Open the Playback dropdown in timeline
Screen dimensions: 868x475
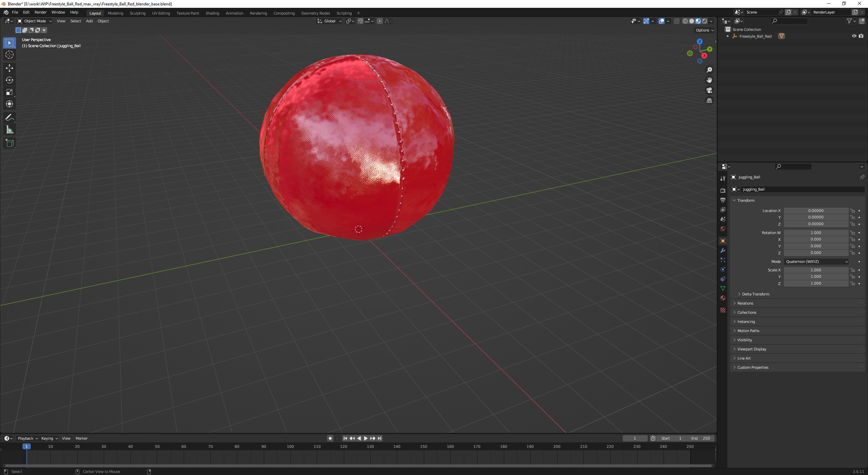27,438
